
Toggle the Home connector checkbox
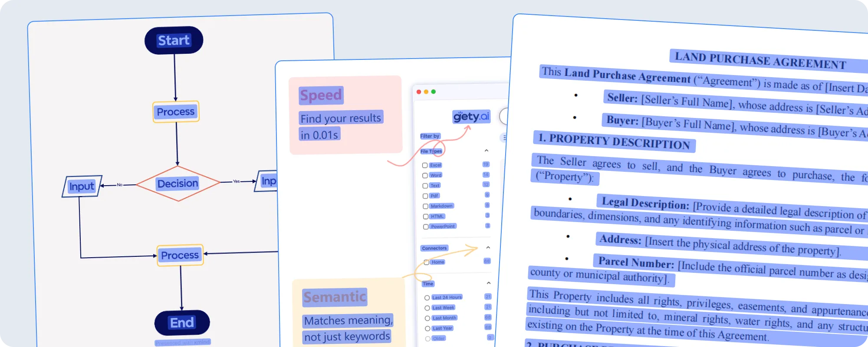pyautogui.click(x=426, y=262)
